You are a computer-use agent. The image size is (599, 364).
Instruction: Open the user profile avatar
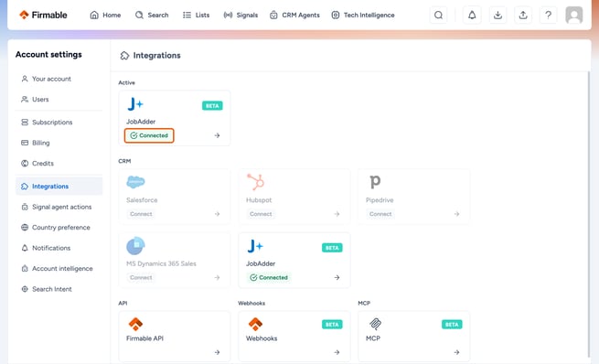pos(573,15)
